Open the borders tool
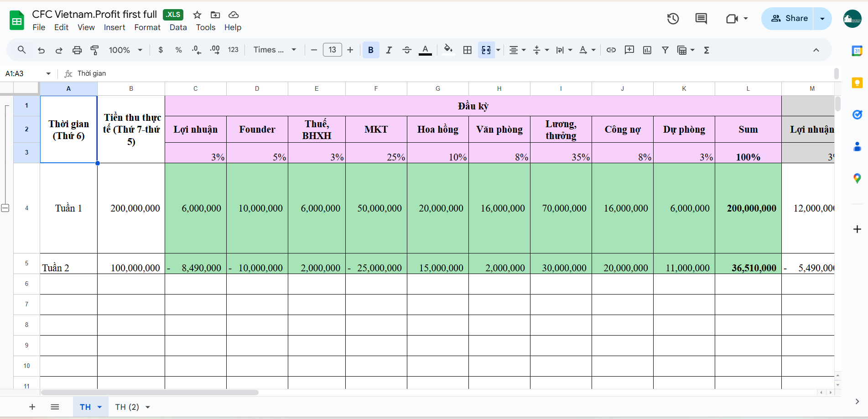 [x=468, y=50]
